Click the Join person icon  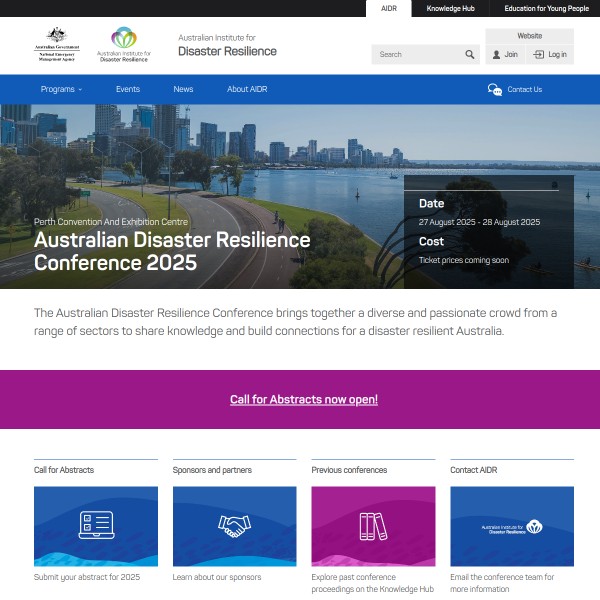tap(496, 55)
